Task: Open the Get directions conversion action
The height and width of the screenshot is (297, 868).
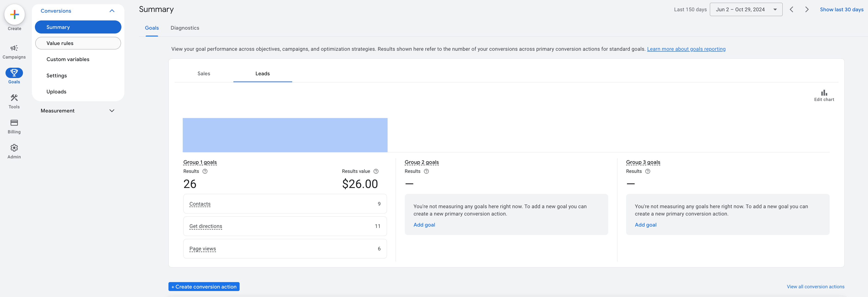Action: (x=206, y=226)
